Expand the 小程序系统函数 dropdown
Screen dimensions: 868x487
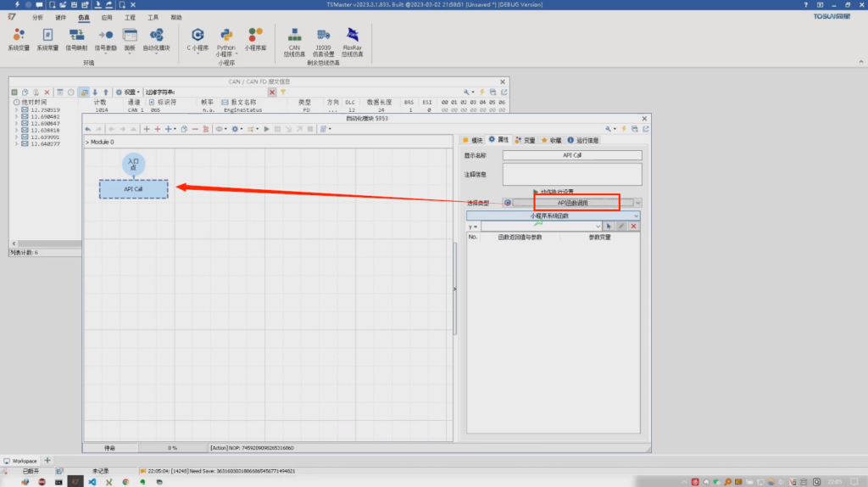pos(637,216)
